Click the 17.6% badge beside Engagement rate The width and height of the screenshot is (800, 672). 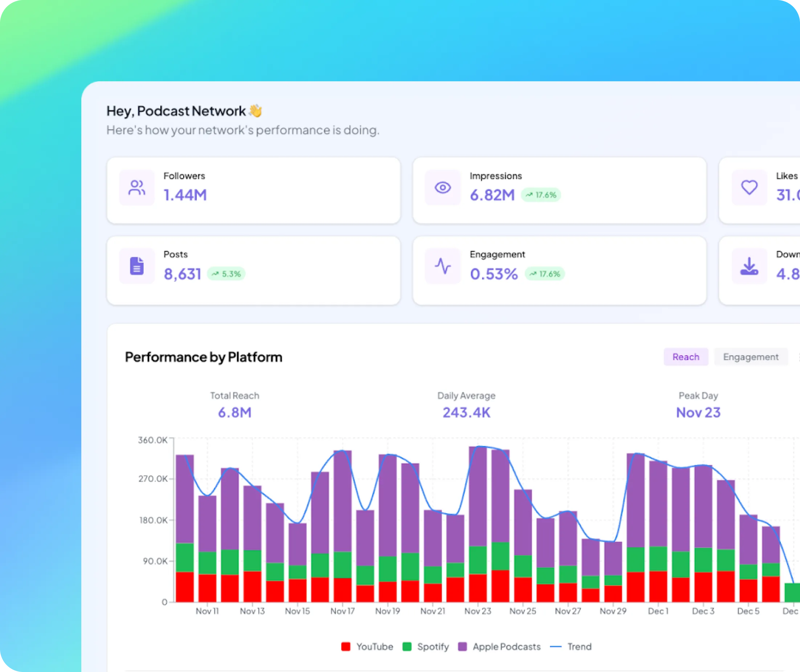(x=544, y=274)
